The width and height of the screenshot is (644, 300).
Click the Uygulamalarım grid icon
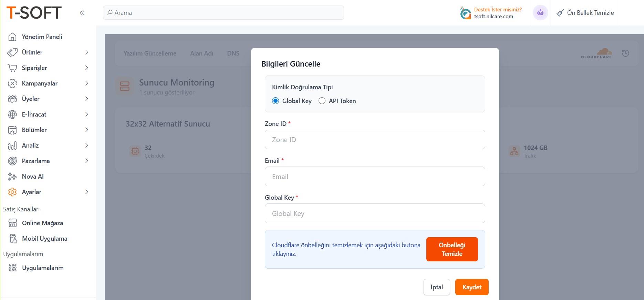pyautogui.click(x=13, y=268)
